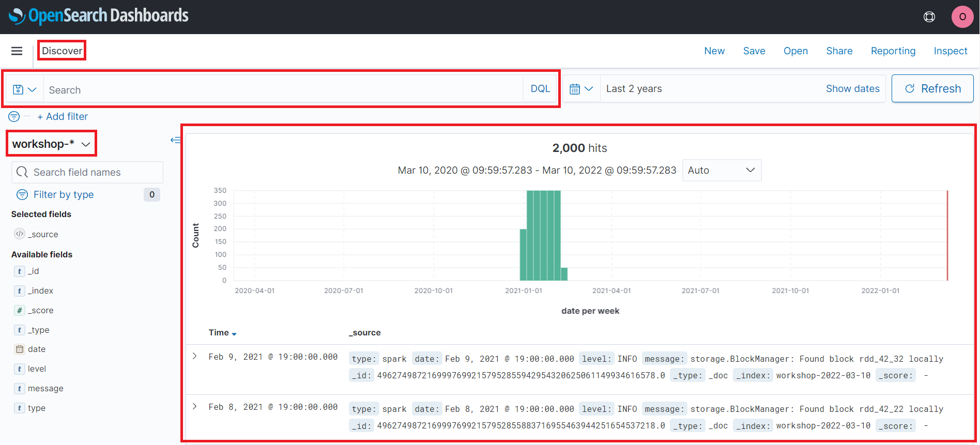
Task: Switch query language via DQL button
Action: pos(540,89)
